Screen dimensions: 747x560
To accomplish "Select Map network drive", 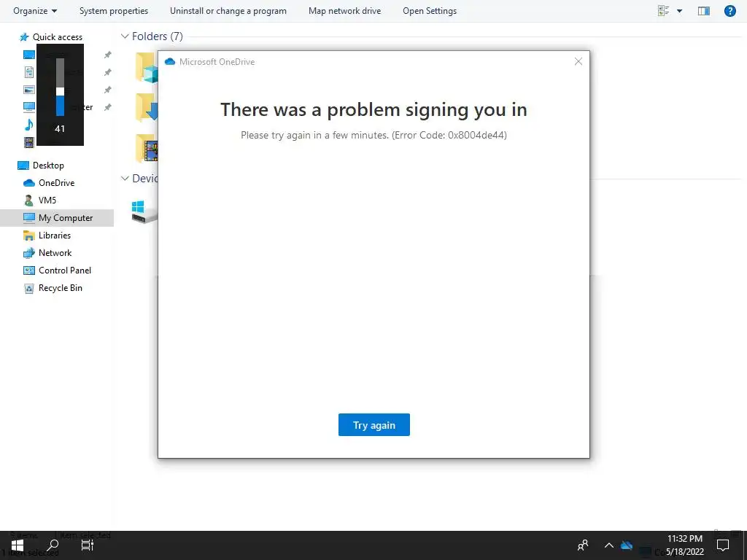I will click(x=344, y=10).
